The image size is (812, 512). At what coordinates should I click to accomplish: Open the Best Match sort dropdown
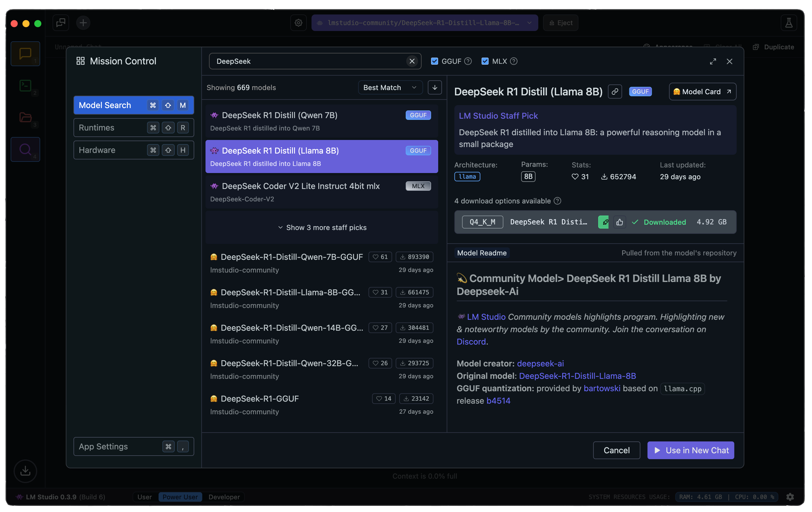[389, 87]
